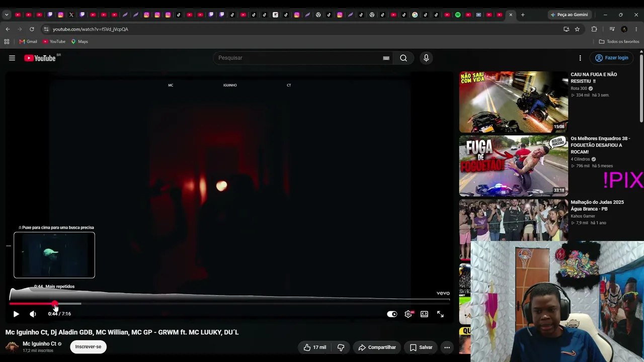Click the video progress bar scrubber

55,304
